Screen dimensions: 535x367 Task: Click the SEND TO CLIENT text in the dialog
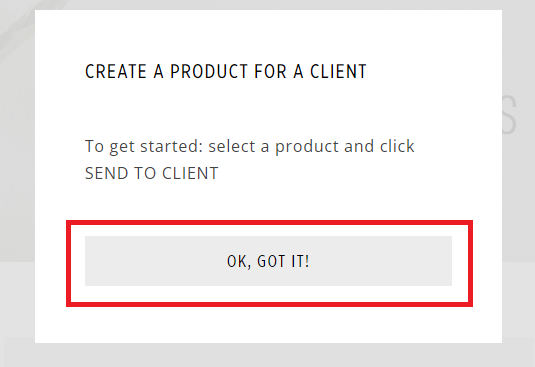[151, 173]
